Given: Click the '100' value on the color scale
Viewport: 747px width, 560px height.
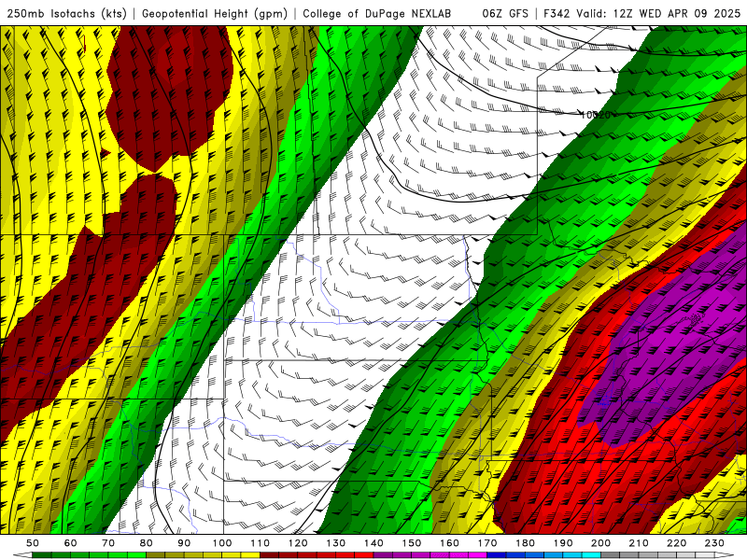Looking at the screenshot, I should 222,543.
